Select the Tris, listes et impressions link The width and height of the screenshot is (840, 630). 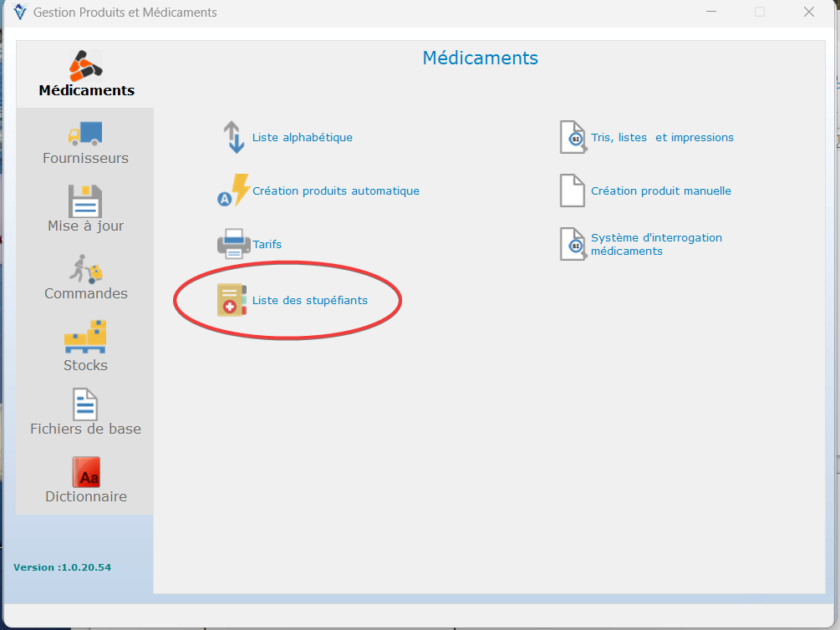point(662,138)
